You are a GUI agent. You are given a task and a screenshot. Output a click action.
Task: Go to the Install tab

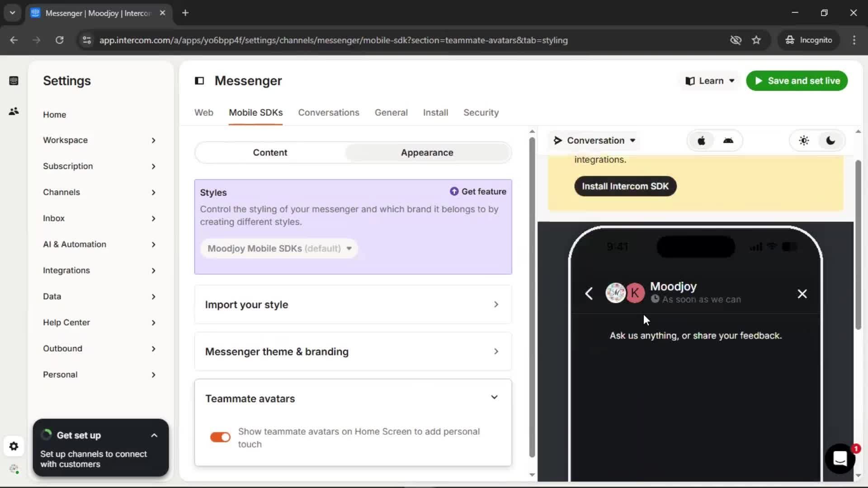[435, 113]
